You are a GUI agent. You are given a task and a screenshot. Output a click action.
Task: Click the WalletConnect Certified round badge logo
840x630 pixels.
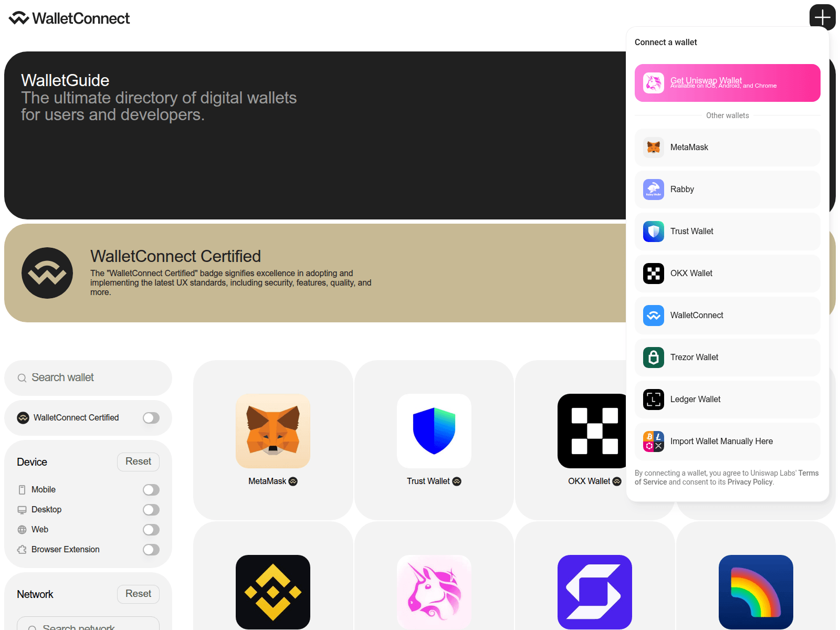coord(47,273)
